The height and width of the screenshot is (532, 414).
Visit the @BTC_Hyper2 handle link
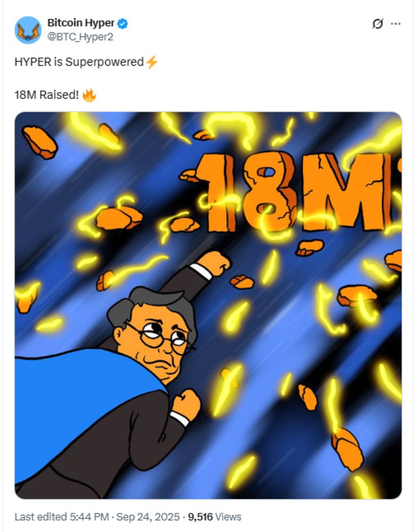click(80, 37)
